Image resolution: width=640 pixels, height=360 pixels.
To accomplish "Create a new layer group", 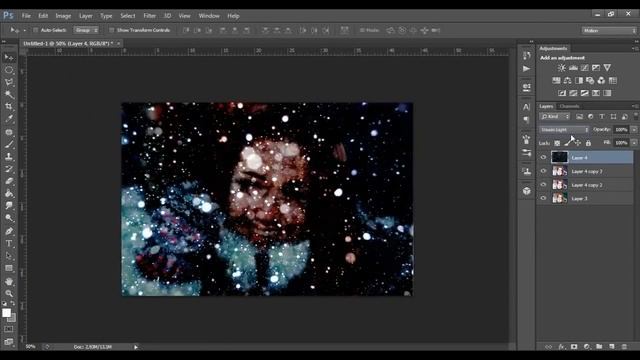I will (x=599, y=347).
